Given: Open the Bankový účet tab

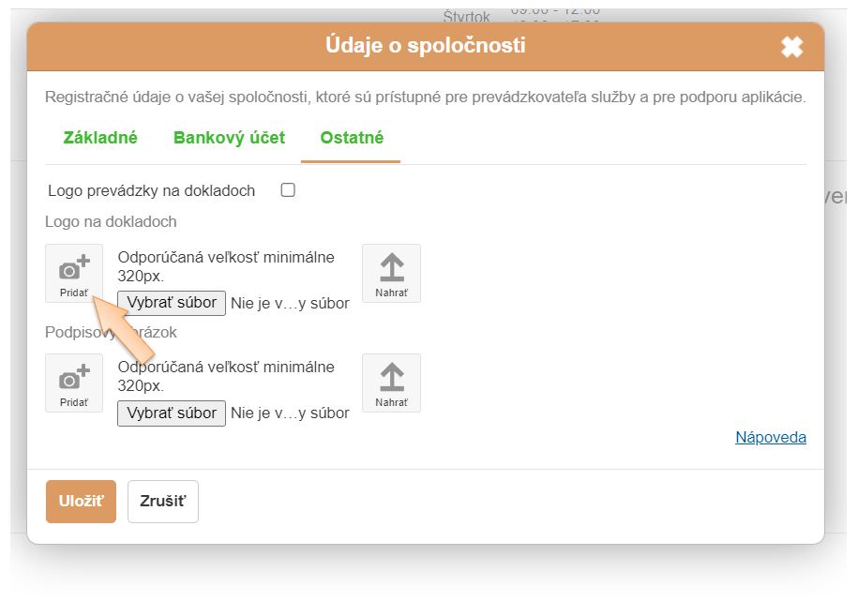Looking at the screenshot, I should pyautogui.click(x=229, y=138).
